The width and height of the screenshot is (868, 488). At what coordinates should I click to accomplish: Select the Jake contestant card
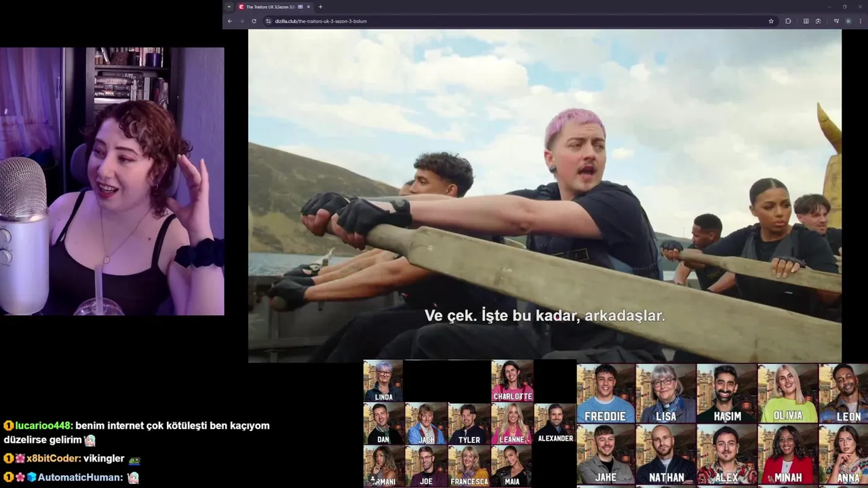coord(606,455)
